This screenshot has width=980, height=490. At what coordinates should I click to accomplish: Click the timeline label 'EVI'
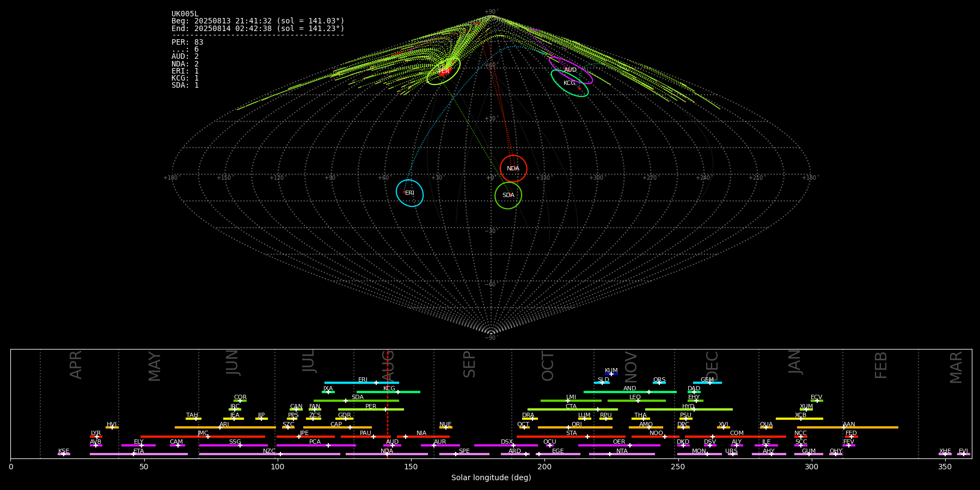click(963, 451)
